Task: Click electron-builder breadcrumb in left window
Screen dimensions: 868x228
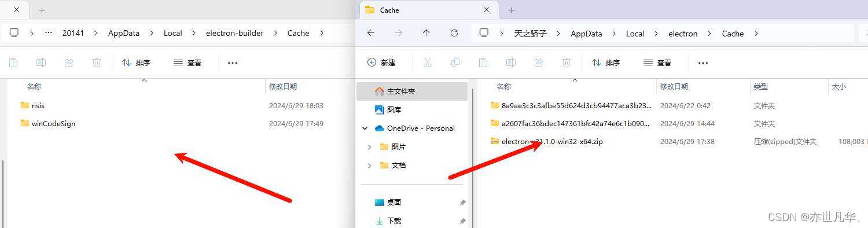Action: (x=234, y=33)
